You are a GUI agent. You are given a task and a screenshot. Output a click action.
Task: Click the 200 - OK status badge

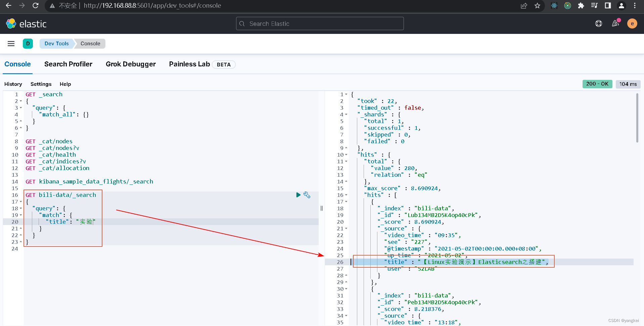(597, 84)
